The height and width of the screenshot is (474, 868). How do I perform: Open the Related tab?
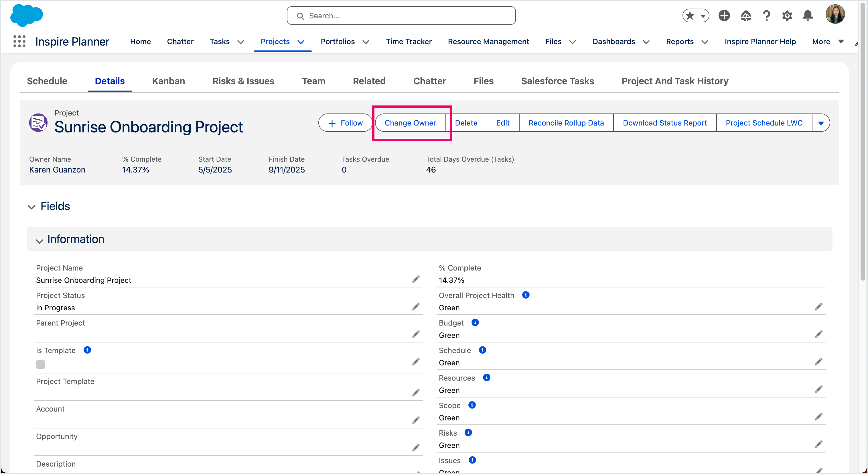point(369,81)
